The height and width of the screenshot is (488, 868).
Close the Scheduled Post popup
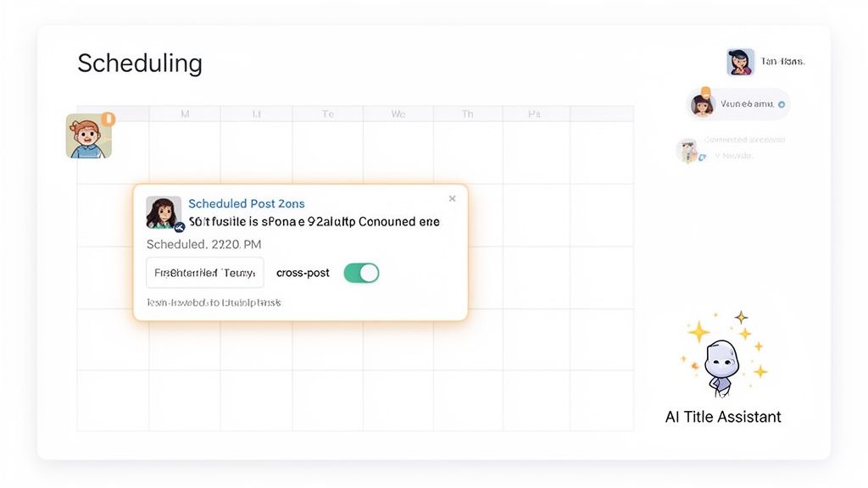(x=452, y=199)
